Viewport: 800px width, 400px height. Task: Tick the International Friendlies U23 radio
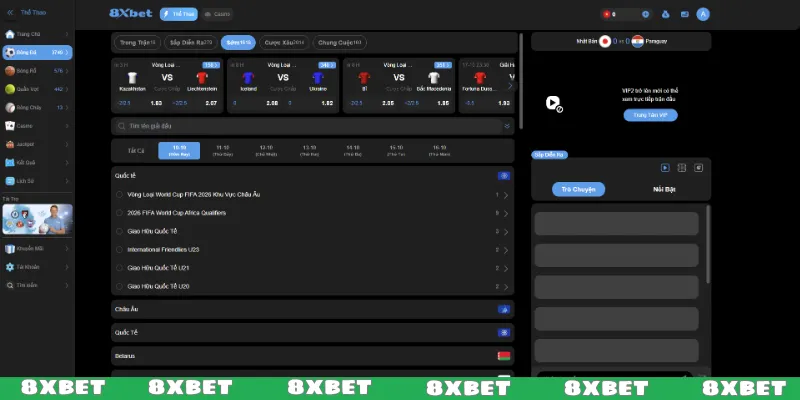(x=121, y=249)
